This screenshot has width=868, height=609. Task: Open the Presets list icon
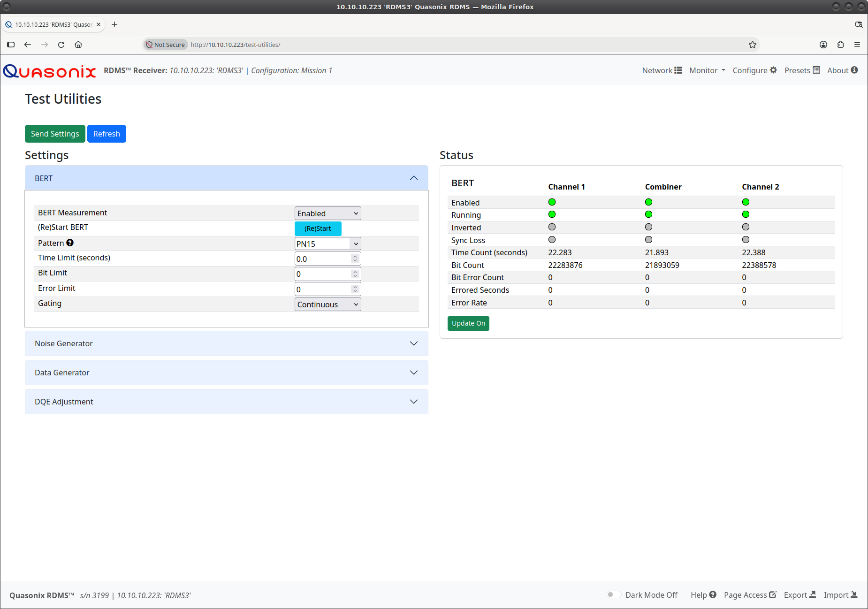point(816,70)
